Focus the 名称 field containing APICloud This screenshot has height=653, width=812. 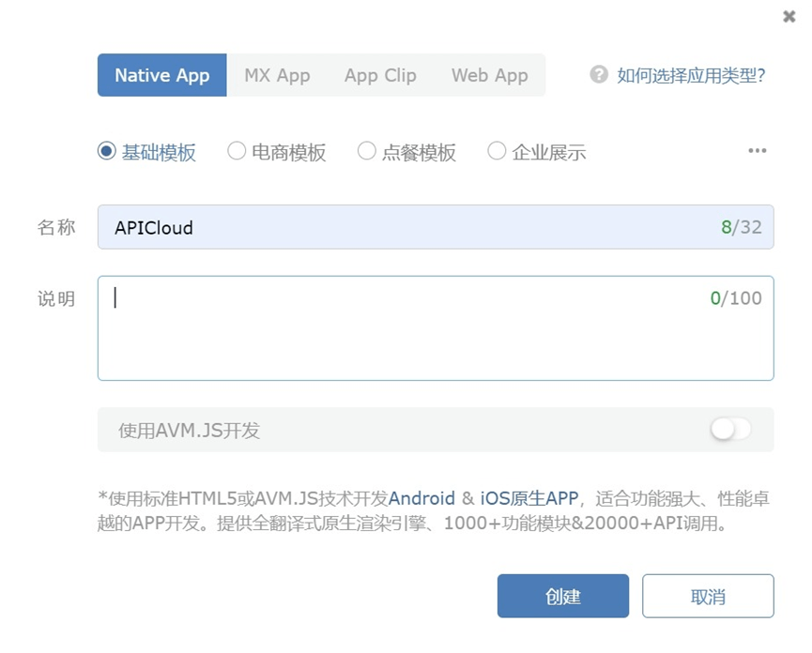tap(436, 227)
